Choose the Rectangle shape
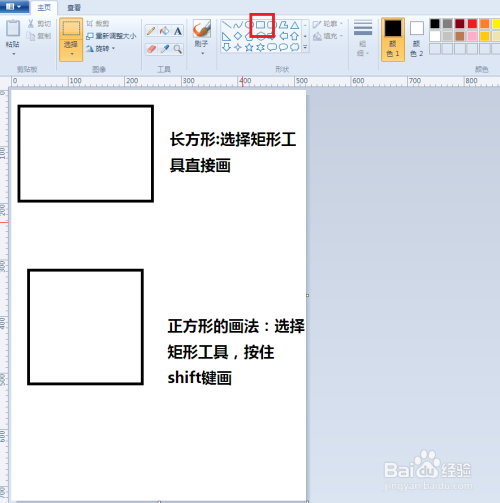 tap(260, 25)
